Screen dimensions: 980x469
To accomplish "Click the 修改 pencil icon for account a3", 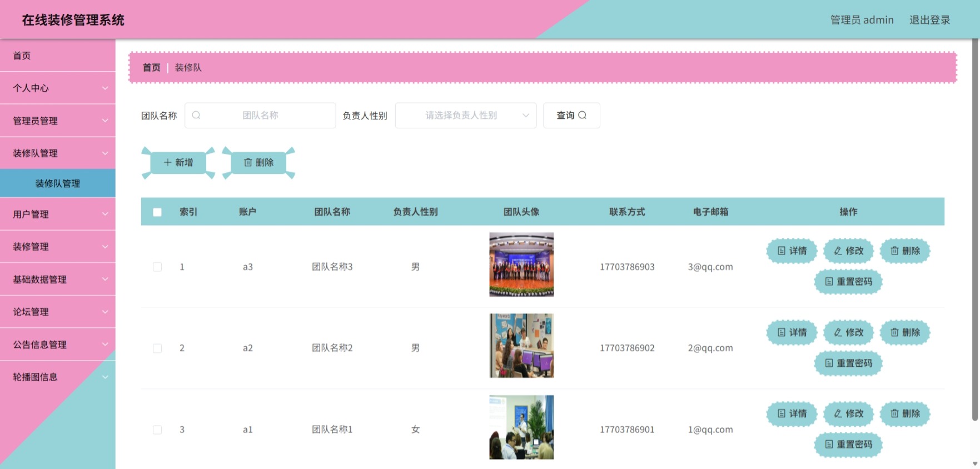I will pyautogui.click(x=838, y=251).
